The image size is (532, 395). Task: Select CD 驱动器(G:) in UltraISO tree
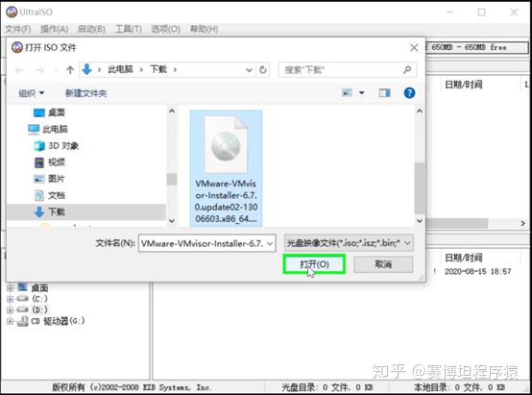click(x=58, y=321)
